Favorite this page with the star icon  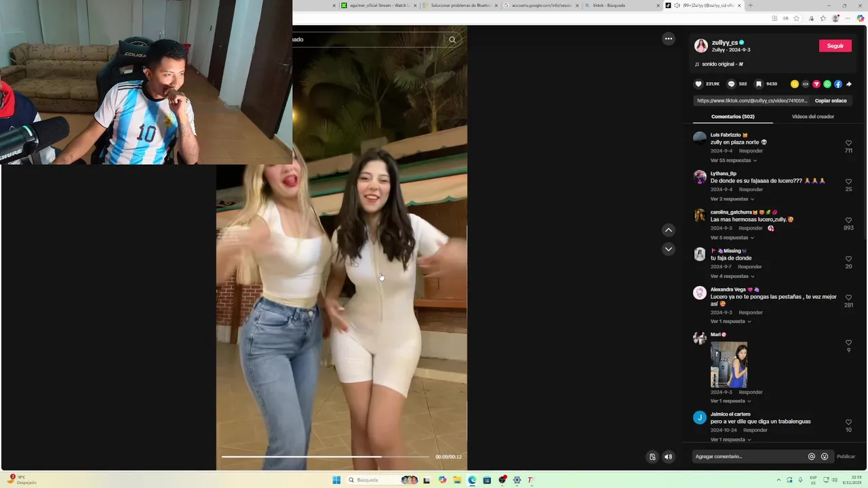pyautogui.click(x=796, y=18)
